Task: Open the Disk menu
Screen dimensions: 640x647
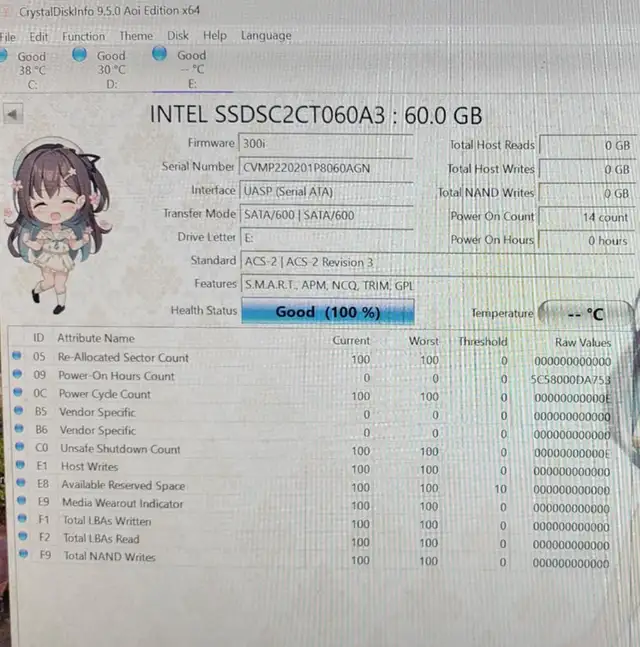Action: (x=178, y=35)
